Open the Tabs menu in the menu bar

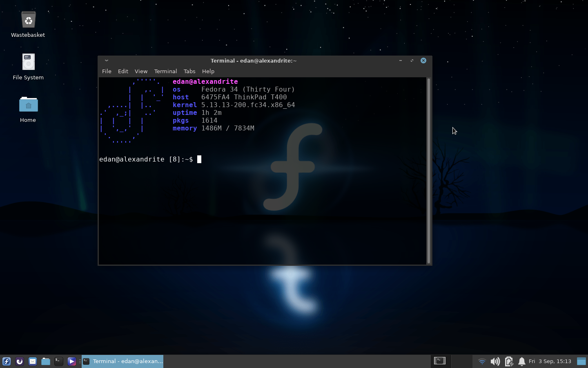(189, 71)
